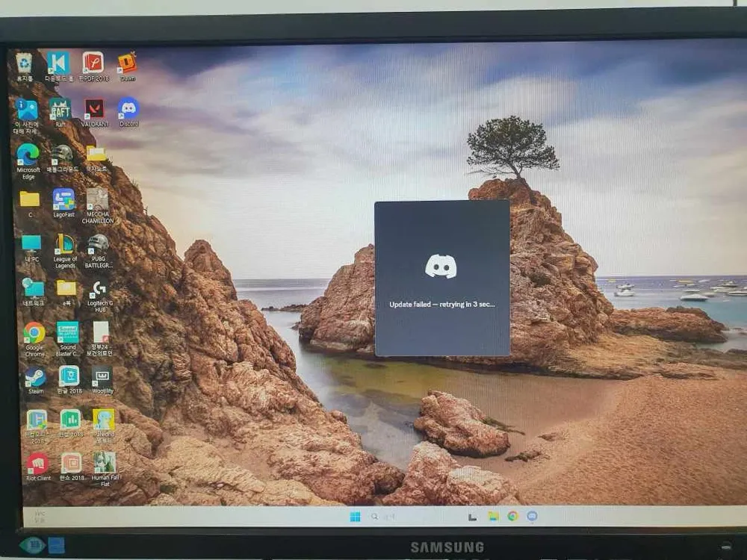Switch to Chrome on the taskbar
The image size is (747, 560).
point(512,516)
